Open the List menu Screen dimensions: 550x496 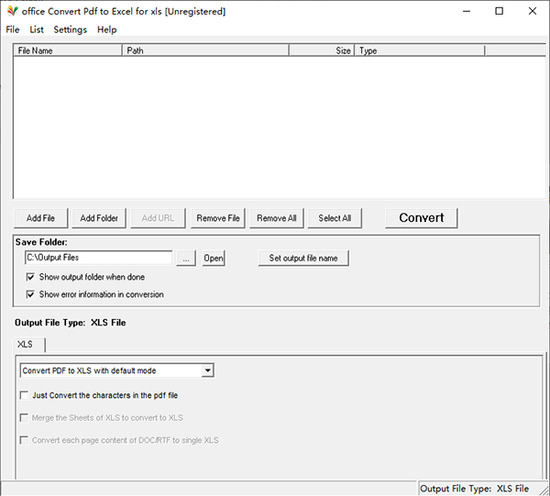pyautogui.click(x=36, y=29)
